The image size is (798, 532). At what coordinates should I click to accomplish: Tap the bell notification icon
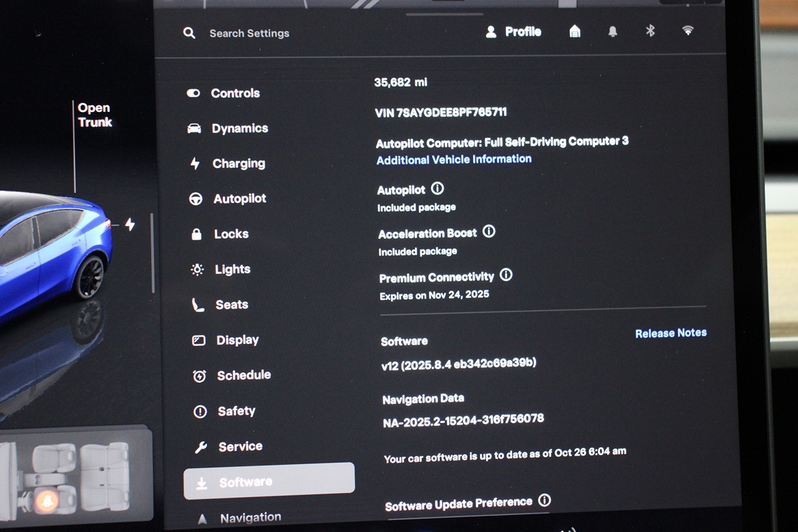(612, 31)
